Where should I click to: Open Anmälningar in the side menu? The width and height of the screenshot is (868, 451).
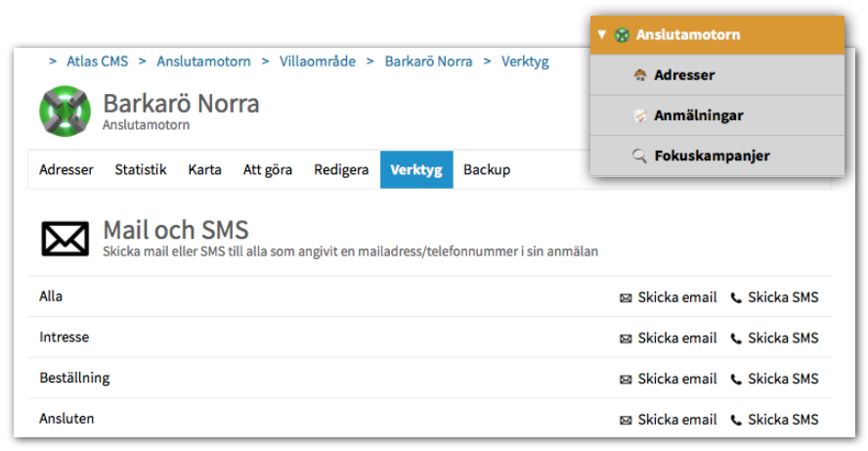pos(698,115)
